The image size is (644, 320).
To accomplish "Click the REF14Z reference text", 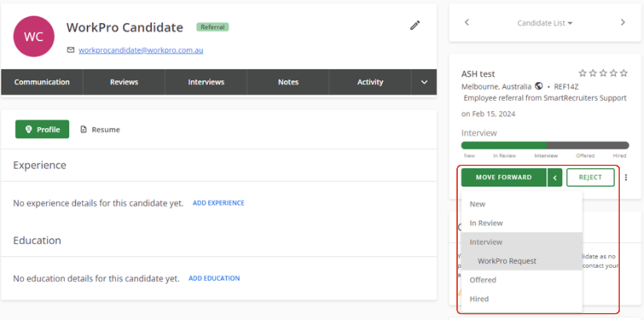I will pyautogui.click(x=566, y=86).
